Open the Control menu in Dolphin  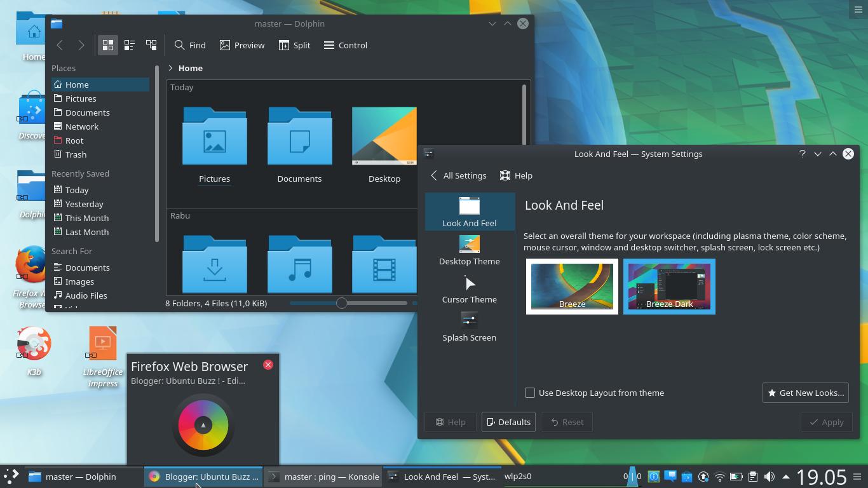(x=345, y=45)
